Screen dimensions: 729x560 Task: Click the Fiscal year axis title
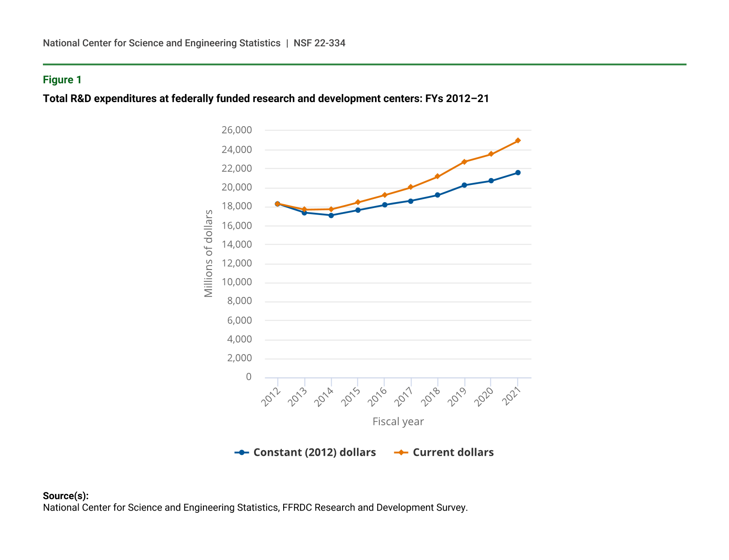(x=398, y=422)
